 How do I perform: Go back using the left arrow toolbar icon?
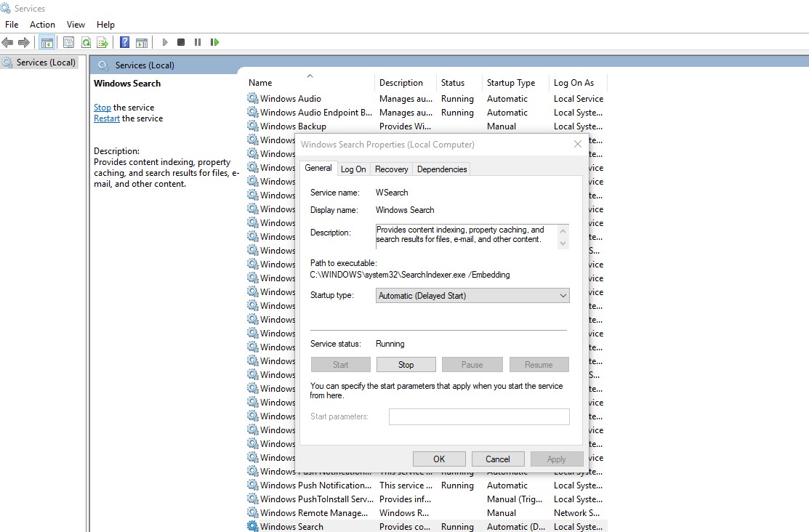[7, 42]
